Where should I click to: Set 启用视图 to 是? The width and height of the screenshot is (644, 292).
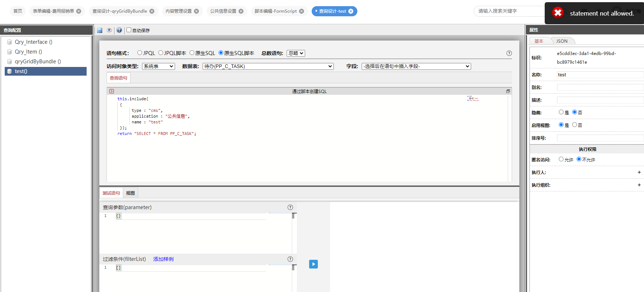(561, 125)
